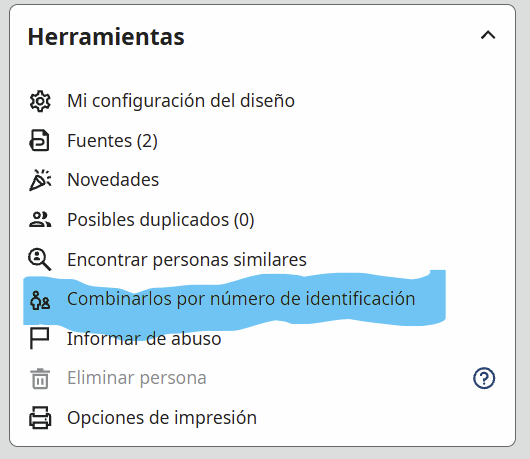Click the party popper Novedades icon

40,180
